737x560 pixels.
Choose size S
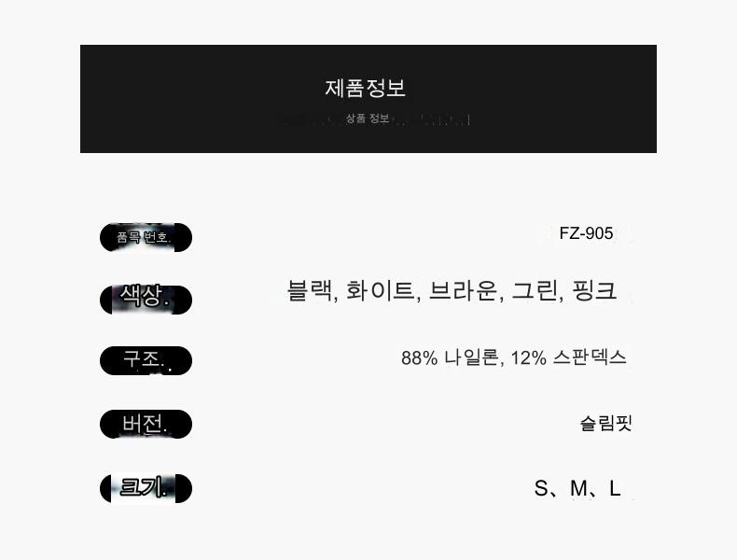click(542, 488)
